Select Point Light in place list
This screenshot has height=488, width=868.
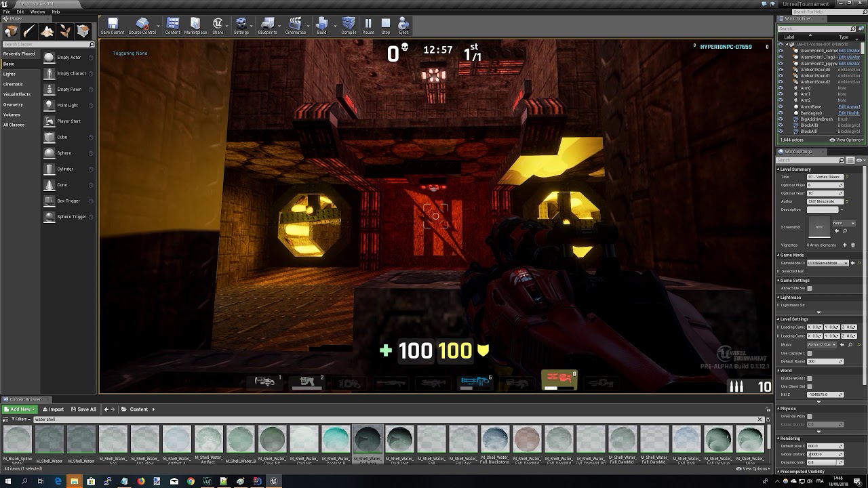pos(68,105)
